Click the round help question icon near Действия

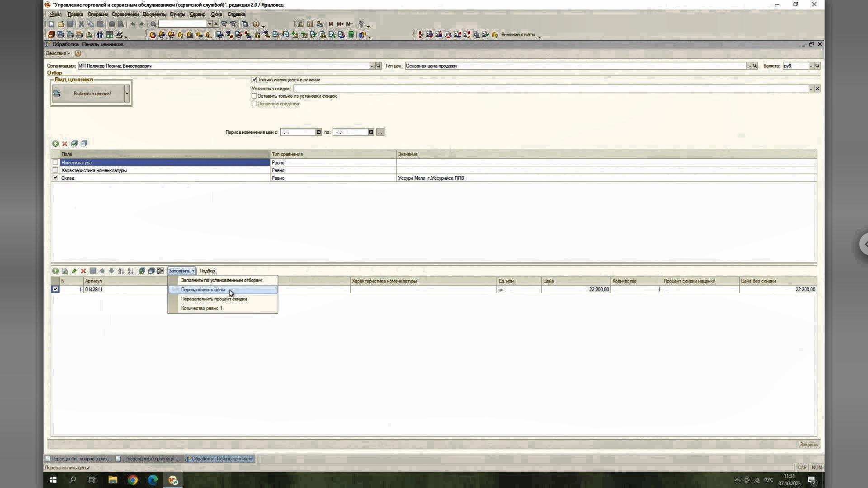[78, 53]
